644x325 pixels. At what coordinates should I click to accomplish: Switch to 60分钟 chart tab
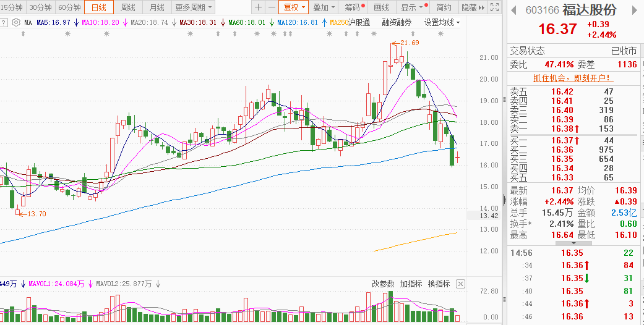tap(69, 7)
